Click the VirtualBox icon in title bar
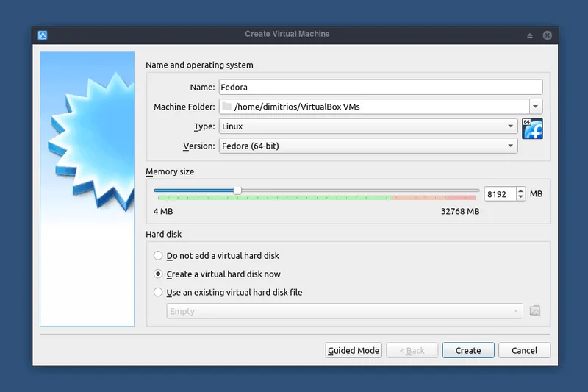The height and width of the screenshot is (392, 588). tap(43, 35)
